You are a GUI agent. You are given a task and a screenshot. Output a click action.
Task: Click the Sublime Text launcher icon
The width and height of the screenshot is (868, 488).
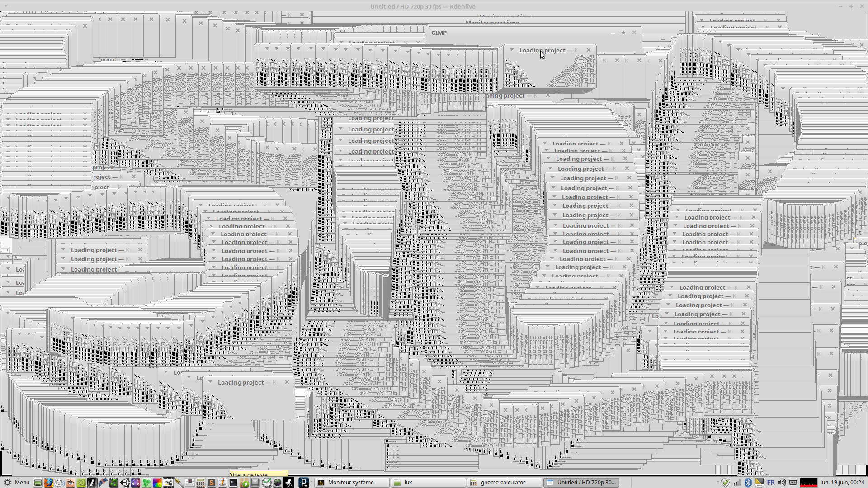(211, 483)
